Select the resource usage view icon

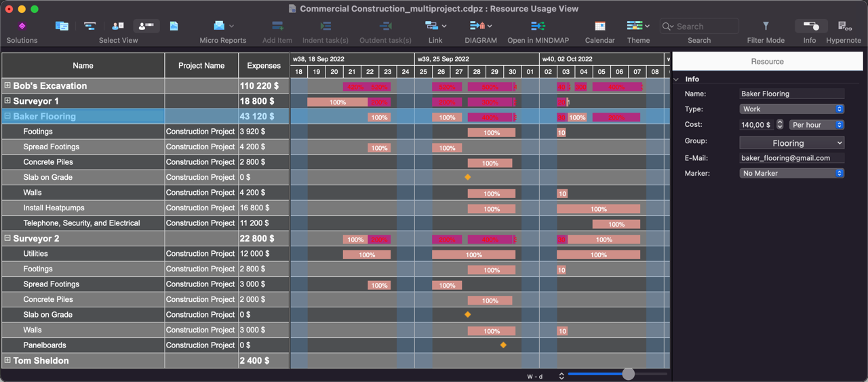tap(146, 26)
